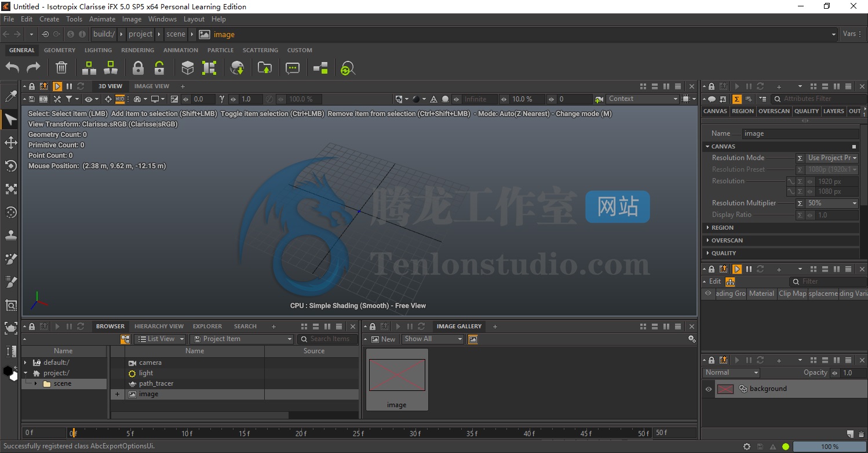Switch to the HIERARCHY VIEW tab

pos(159,327)
